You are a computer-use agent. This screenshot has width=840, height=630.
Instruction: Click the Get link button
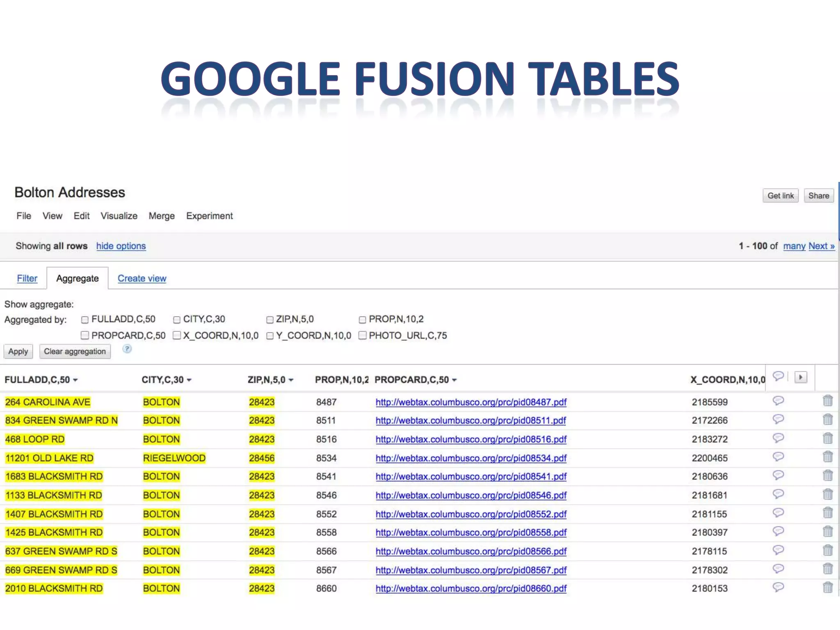point(780,196)
